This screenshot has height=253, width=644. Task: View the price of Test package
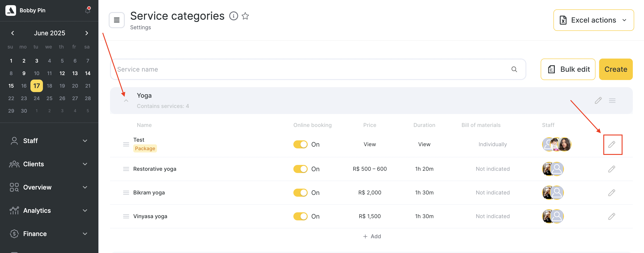pyautogui.click(x=369, y=144)
